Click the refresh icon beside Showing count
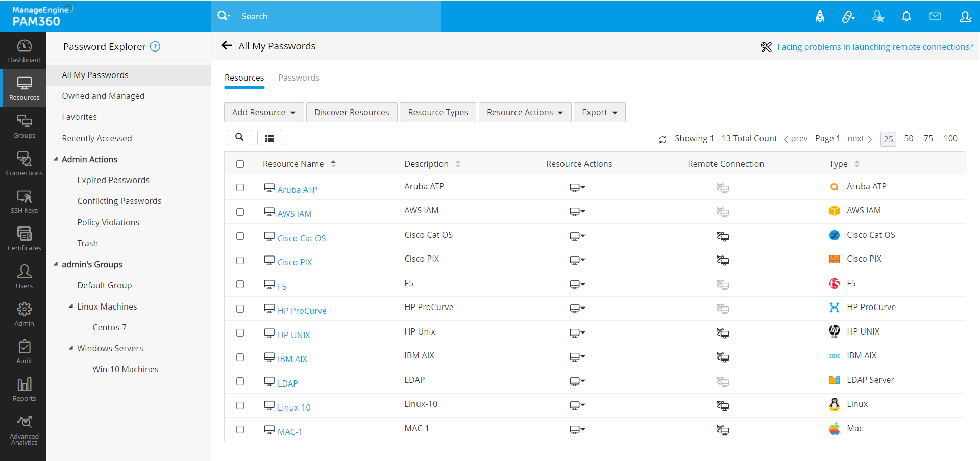 663,139
